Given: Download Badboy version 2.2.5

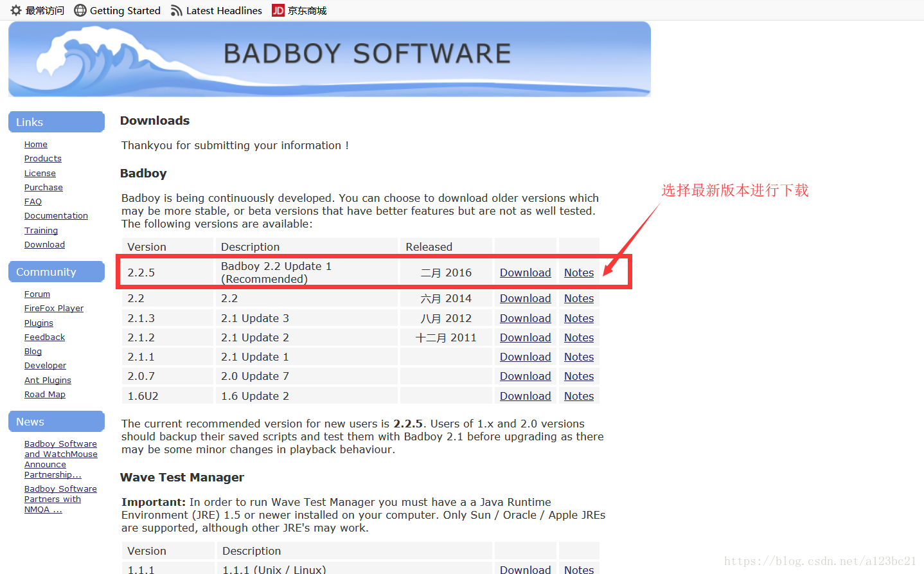Looking at the screenshot, I should click(525, 273).
